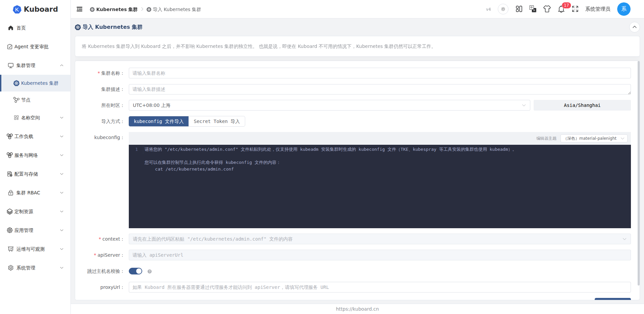The width and height of the screenshot is (644, 314).
Task: Collapse the page header with up chevron
Action: (634, 27)
